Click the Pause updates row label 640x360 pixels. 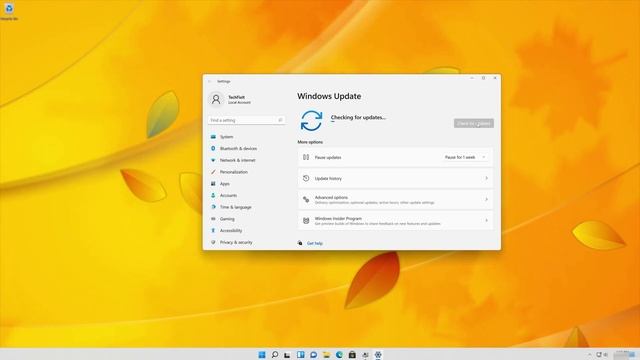pos(328,158)
